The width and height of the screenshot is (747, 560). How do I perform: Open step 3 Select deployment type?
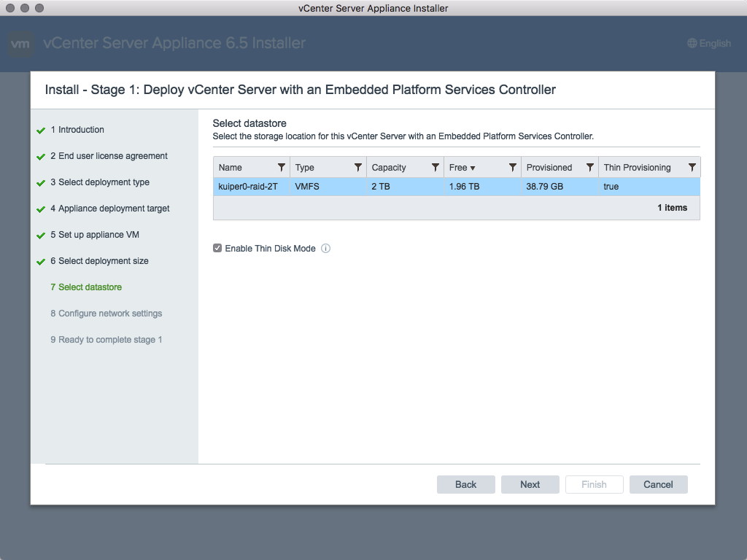click(104, 182)
